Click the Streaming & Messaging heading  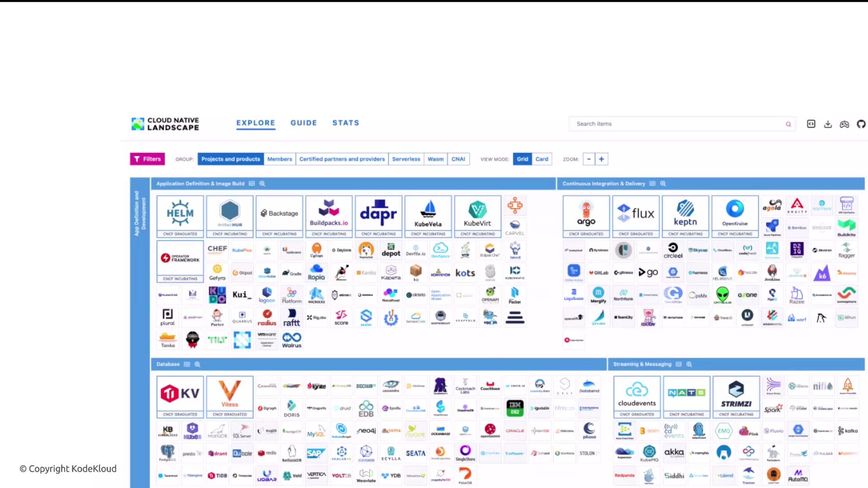(x=642, y=364)
